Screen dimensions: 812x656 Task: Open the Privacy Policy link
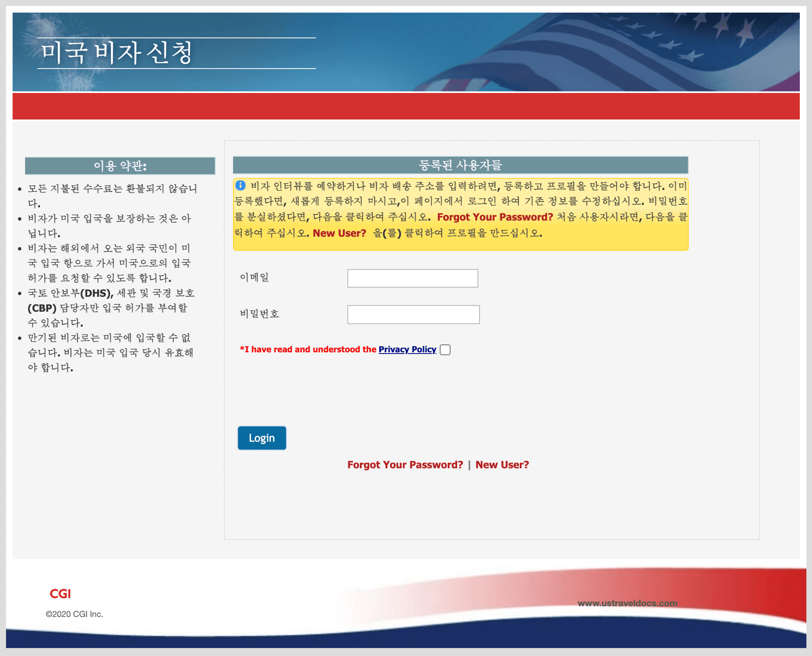[407, 349]
